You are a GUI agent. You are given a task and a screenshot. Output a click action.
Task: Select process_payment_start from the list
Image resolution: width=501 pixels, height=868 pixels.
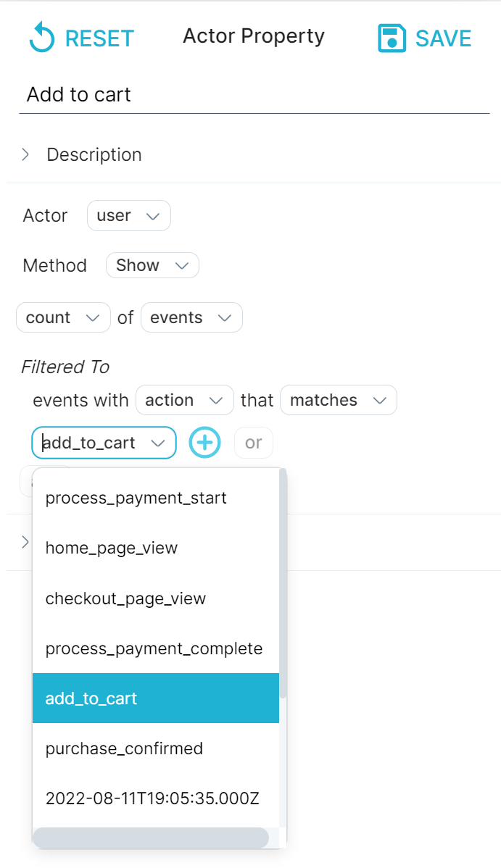click(x=156, y=498)
